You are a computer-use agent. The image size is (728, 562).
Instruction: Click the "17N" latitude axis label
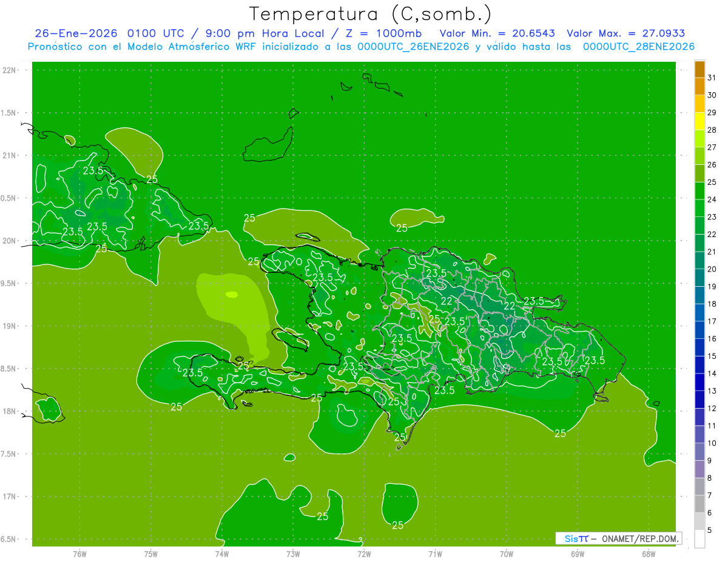[8, 497]
